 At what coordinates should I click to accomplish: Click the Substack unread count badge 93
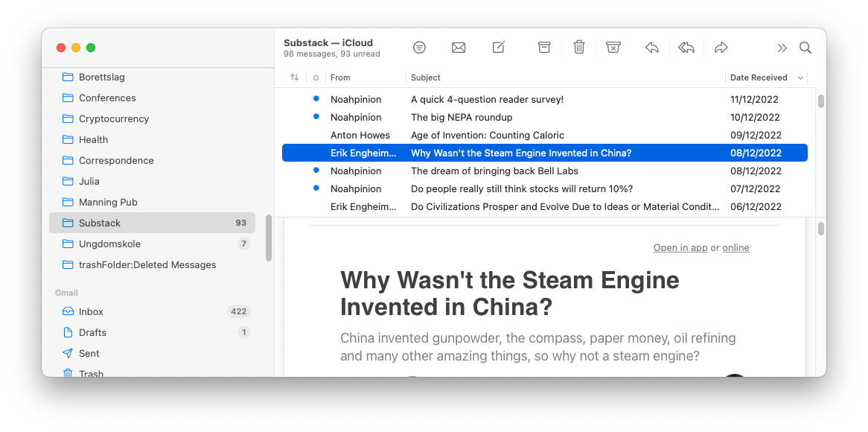(x=240, y=223)
